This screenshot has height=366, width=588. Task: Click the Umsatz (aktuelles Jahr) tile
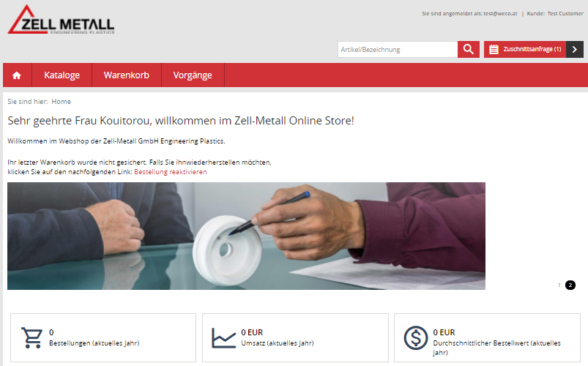pos(295,337)
